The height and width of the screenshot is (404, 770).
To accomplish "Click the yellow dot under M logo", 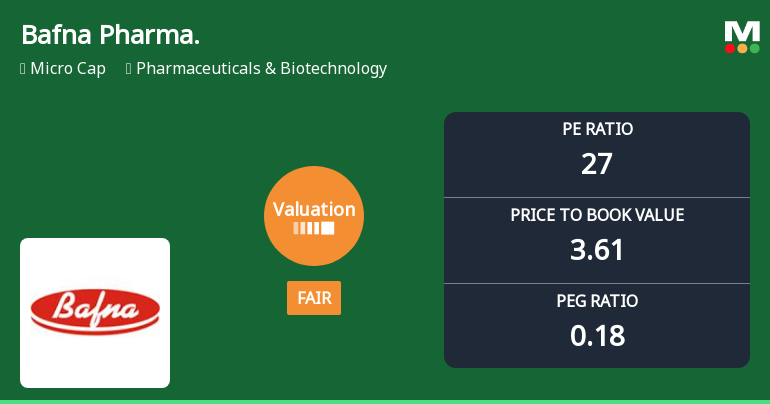I will point(742,48).
